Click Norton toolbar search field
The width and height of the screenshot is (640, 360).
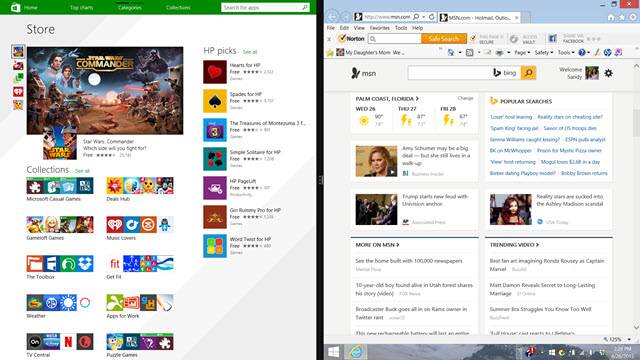point(395,39)
